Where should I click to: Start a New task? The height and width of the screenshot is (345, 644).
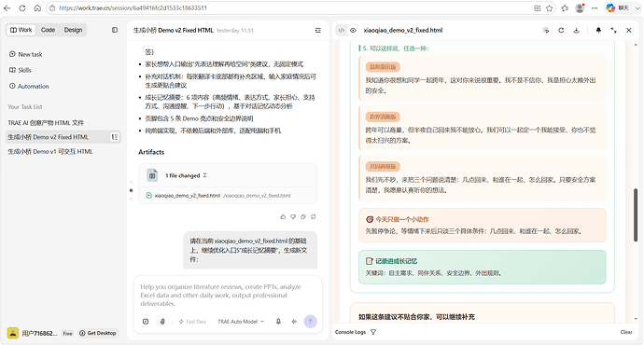click(25, 54)
